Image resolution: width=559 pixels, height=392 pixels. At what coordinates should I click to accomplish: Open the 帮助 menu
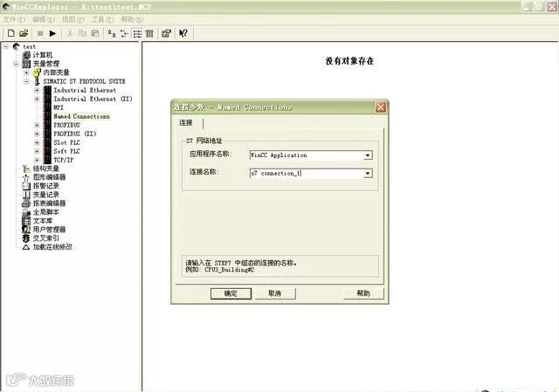point(132,19)
